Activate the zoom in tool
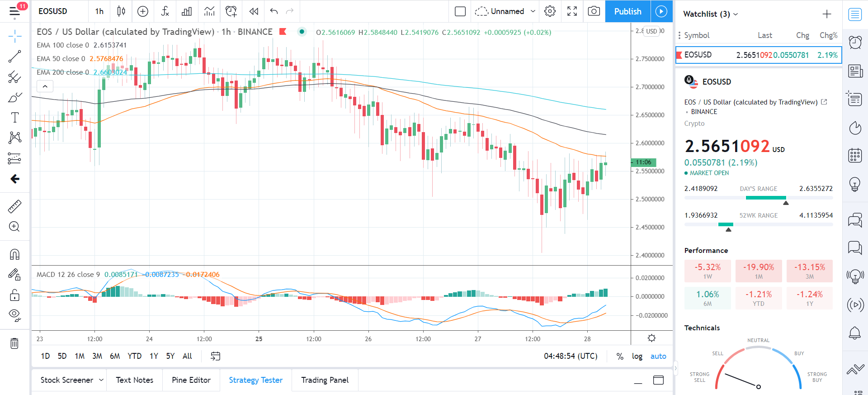 coord(14,227)
